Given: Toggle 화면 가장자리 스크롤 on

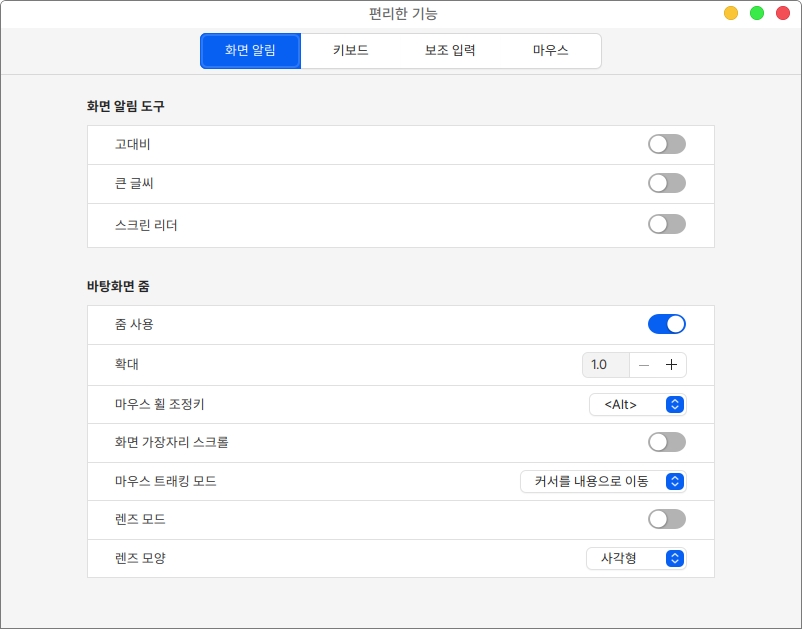Looking at the screenshot, I should click(x=666, y=442).
